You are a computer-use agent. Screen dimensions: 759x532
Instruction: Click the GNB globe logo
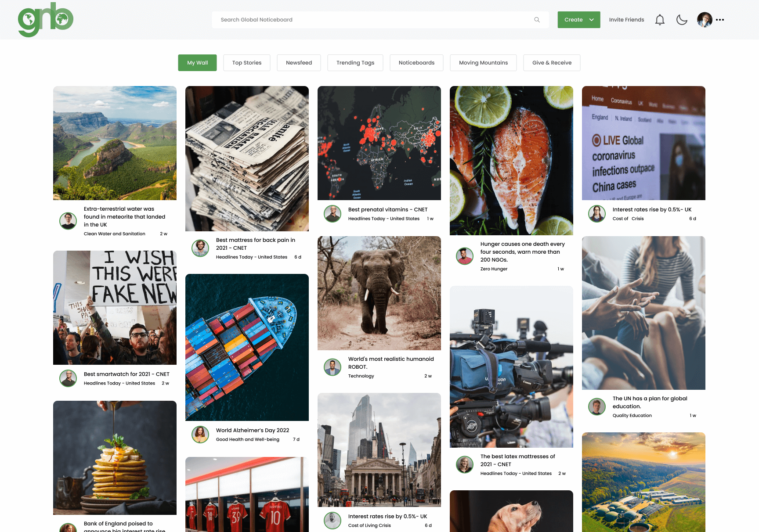pos(45,20)
